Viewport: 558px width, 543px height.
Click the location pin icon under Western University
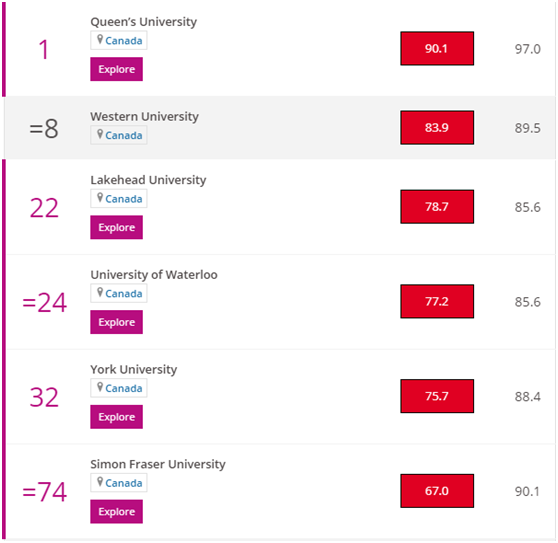pos(100,134)
